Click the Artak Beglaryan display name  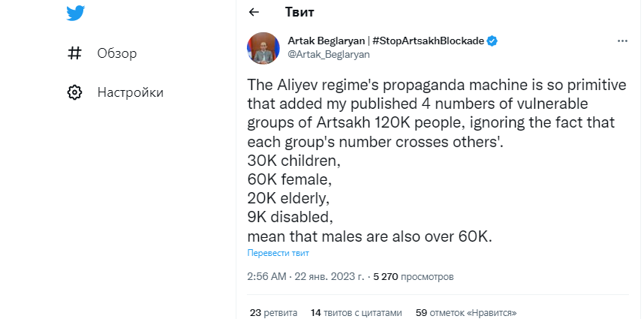coord(324,41)
